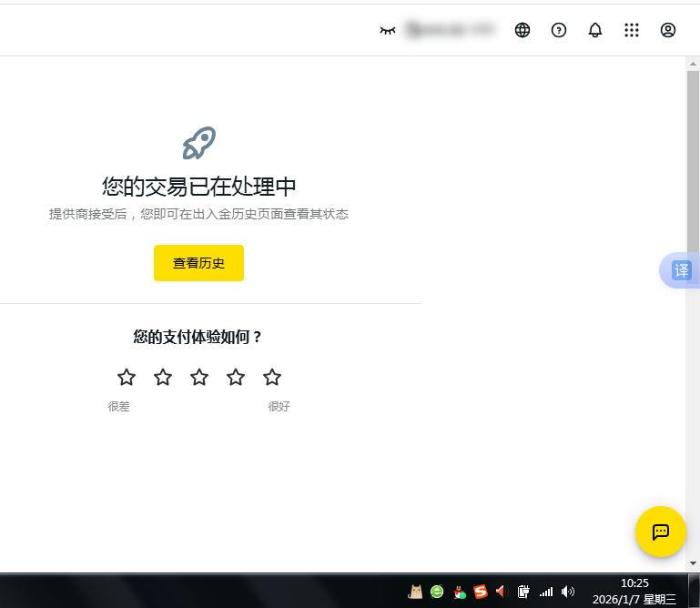Click the 很好 label
This screenshot has width=700, height=608.
click(x=279, y=406)
